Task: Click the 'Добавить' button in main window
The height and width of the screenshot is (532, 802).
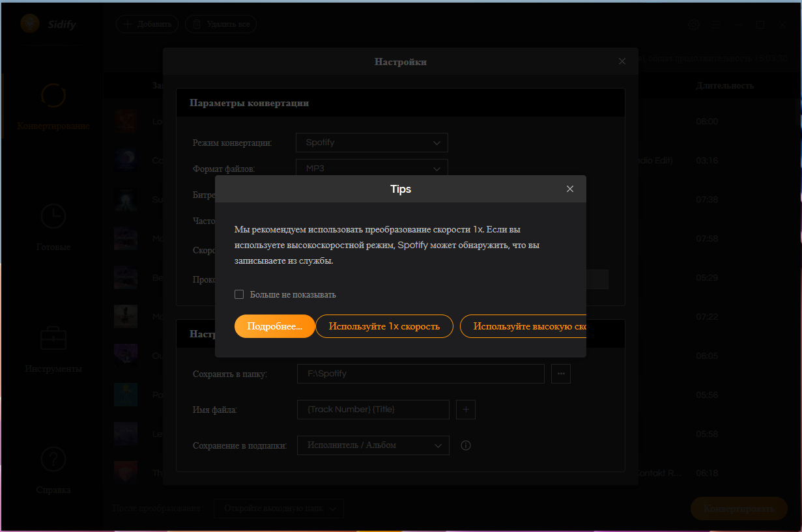Action: click(x=147, y=24)
